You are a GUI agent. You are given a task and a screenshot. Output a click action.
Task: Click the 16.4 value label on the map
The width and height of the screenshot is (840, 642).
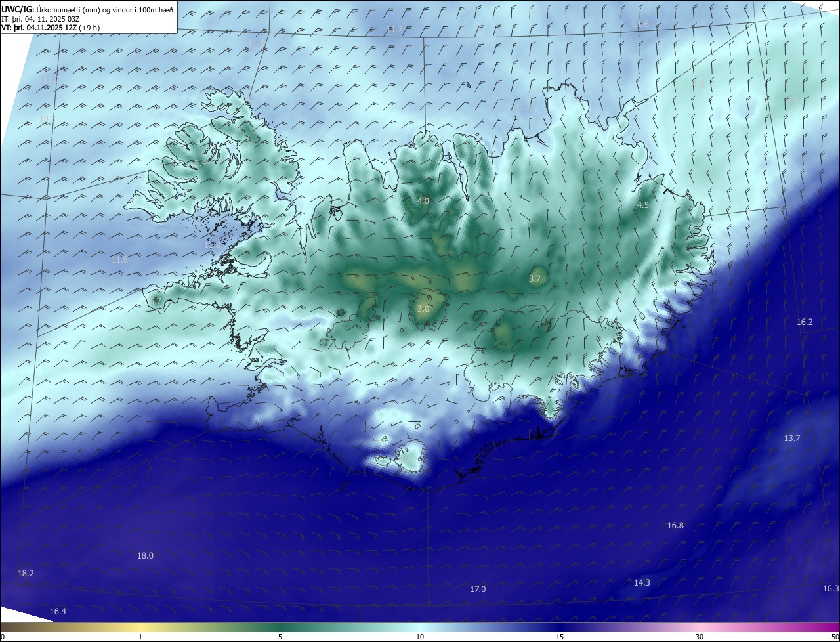(x=58, y=612)
